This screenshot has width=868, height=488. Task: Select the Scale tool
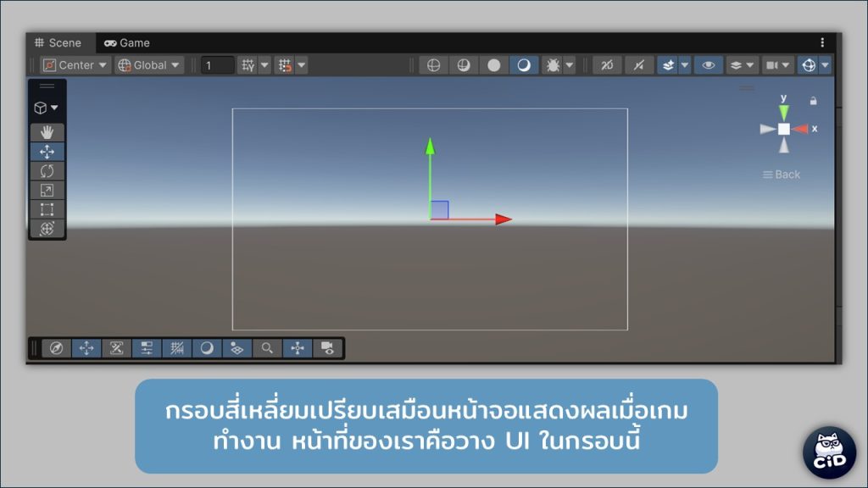[x=47, y=191]
